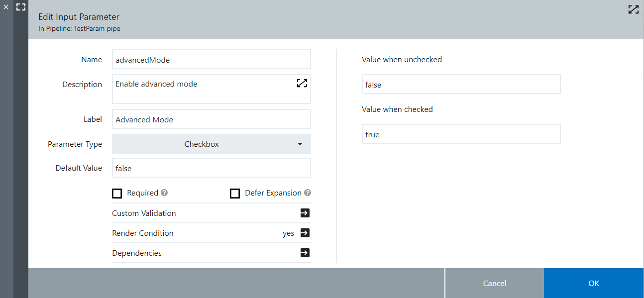Click the fullscreen brackets icon in left strip
The height and width of the screenshot is (298, 644).
(21, 7)
